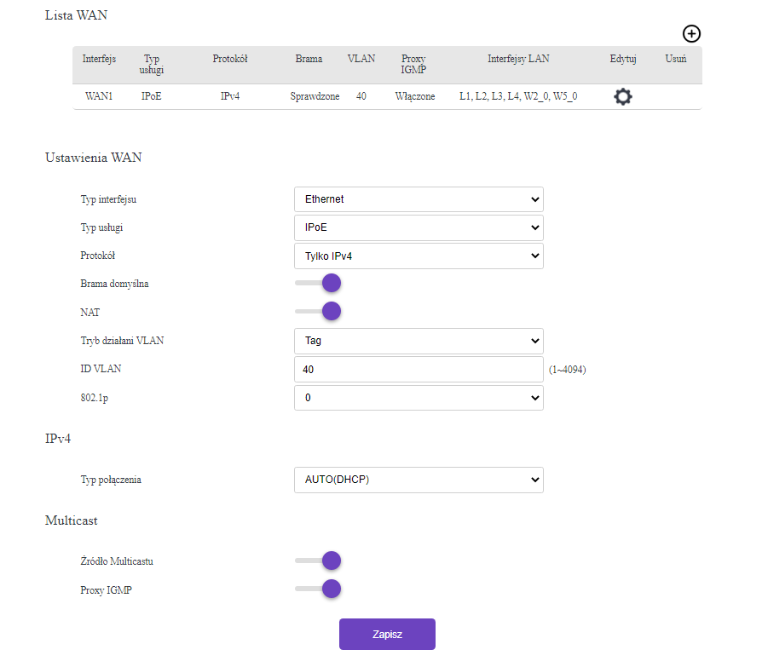Open the Typ interfejsu dropdown
The image size is (768, 667).
click(418, 199)
